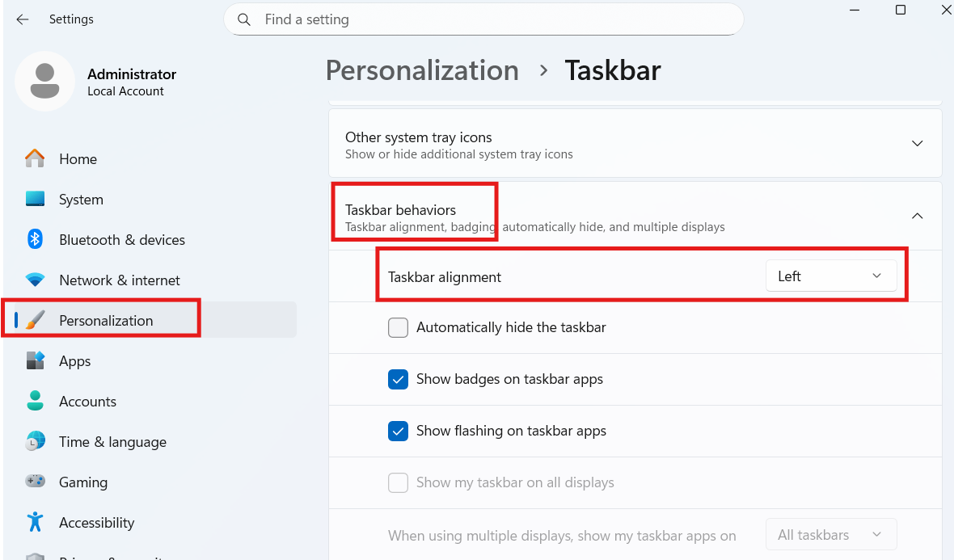
Task: Collapse the Taskbar behaviors section
Action: [x=635, y=217]
